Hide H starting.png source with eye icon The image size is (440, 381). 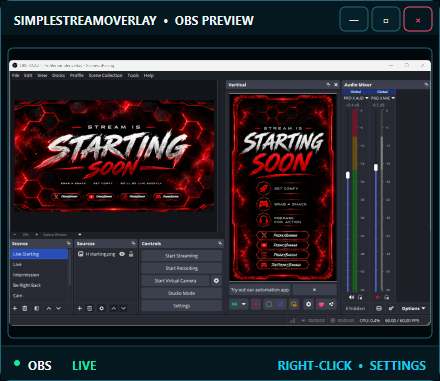tap(122, 254)
